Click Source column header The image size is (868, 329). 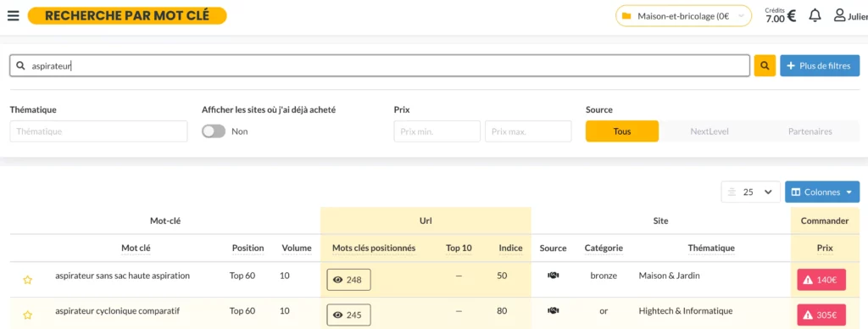[x=553, y=248]
